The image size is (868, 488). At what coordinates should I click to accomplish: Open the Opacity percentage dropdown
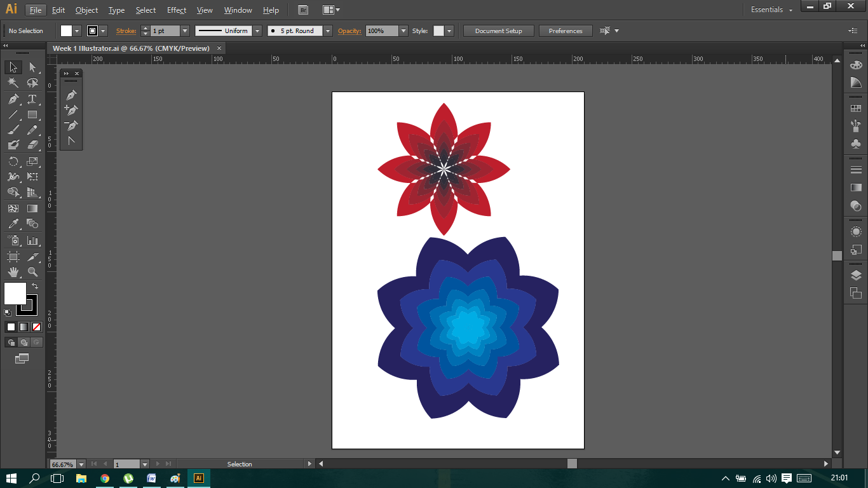tap(403, 30)
